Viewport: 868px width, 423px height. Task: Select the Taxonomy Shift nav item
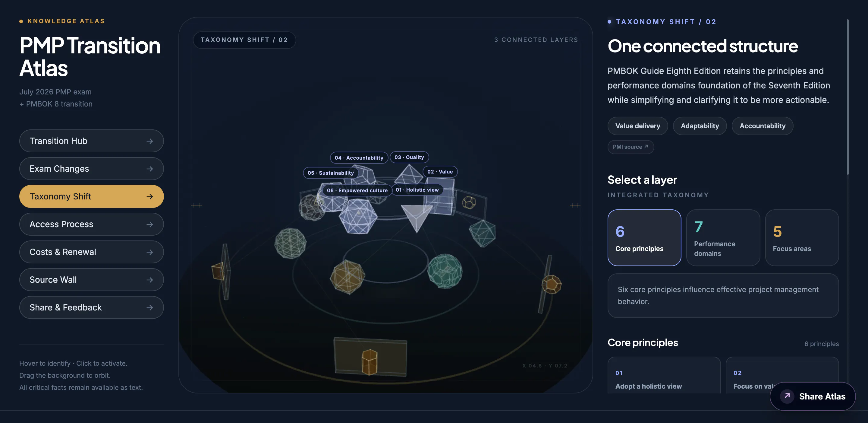point(91,196)
